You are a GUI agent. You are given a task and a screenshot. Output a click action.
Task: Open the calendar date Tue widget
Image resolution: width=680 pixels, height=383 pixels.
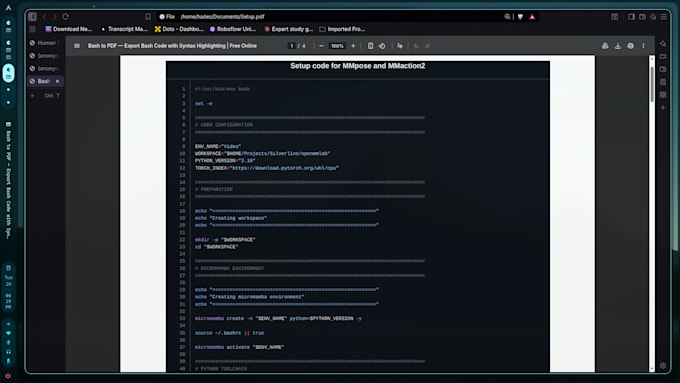click(8, 281)
